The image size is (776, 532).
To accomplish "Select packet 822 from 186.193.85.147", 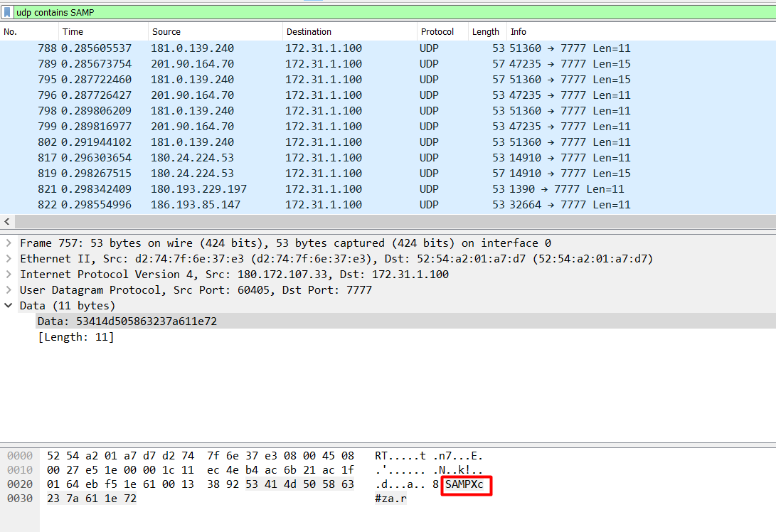I will pos(388,204).
